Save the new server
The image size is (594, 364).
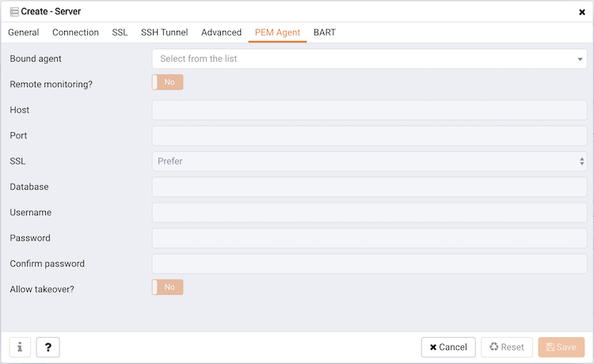tap(562, 347)
